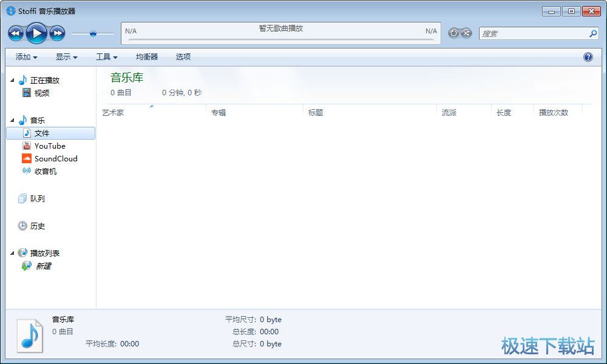
Task: Open the 显示 dropdown menu
Action: (66, 56)
